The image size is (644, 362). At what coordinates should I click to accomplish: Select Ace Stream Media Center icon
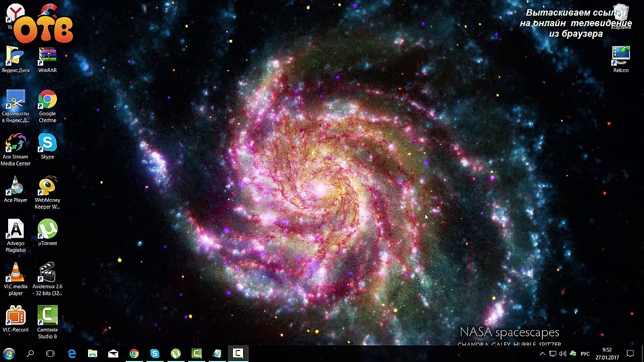tap(16, 149)
